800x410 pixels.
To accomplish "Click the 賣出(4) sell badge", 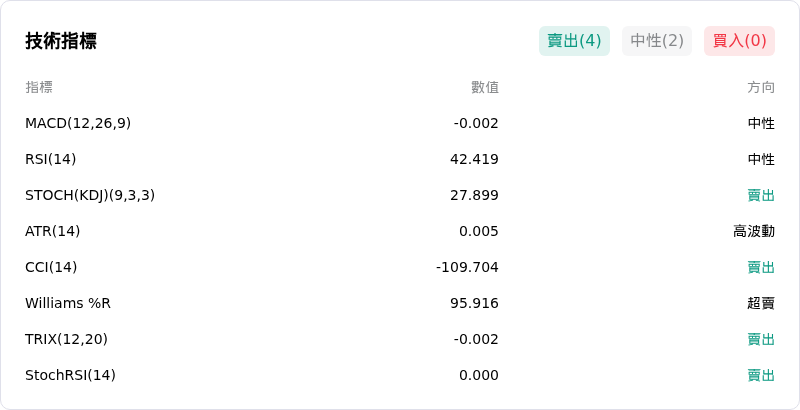I will coord(574,41).
